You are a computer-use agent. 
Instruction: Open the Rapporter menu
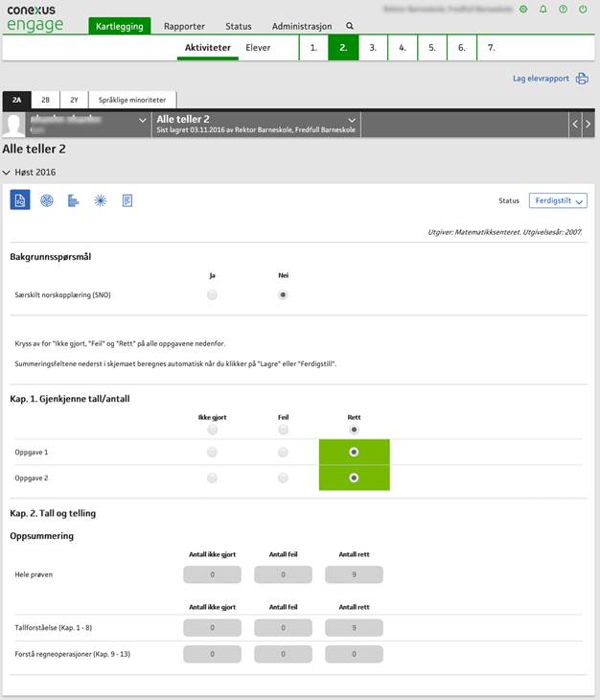pyautogui.click(x=184, y=27)
